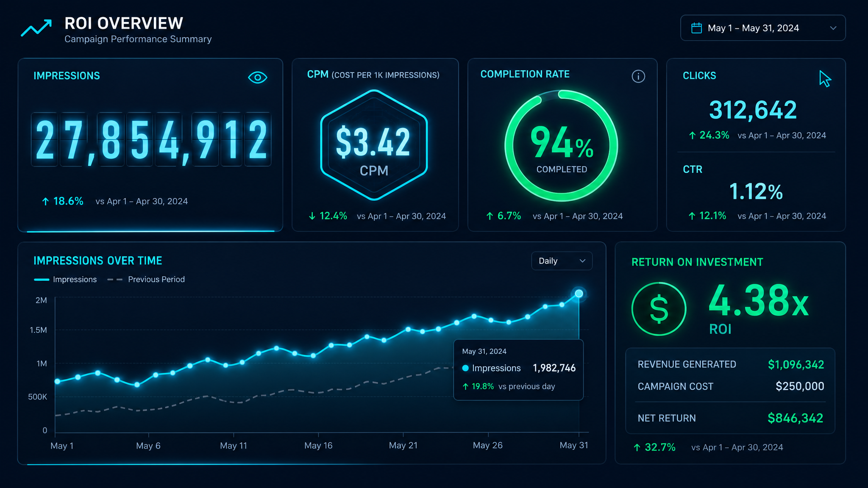This screenshot has width=868, height=488.
Task: Click the calendar icon in date picker
Action: (696, 28)
